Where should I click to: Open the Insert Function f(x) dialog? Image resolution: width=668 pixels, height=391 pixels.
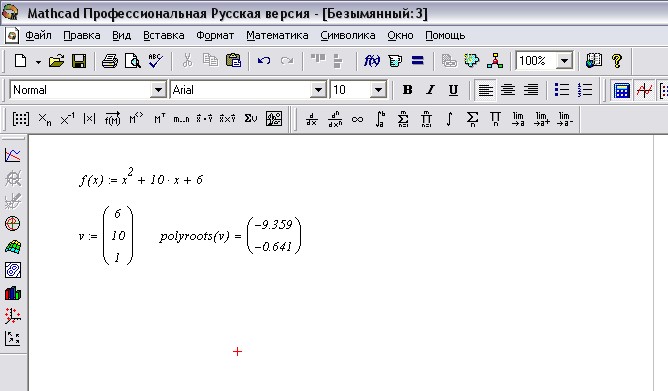click(x=371, y=61)
